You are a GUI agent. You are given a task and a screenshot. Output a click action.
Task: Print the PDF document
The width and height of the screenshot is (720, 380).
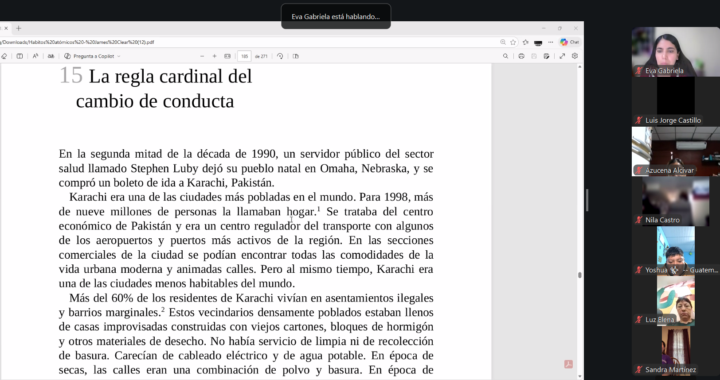point(521,56)
